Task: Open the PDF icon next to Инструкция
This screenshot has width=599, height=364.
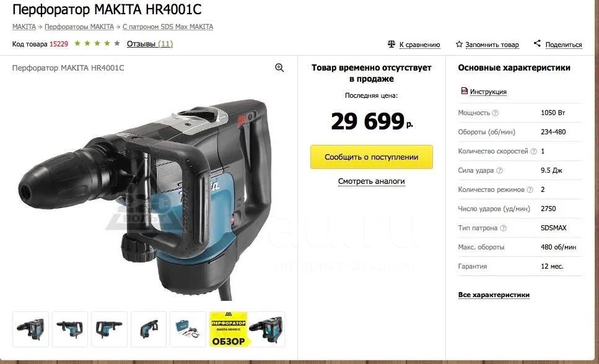Action: (465, 91)
